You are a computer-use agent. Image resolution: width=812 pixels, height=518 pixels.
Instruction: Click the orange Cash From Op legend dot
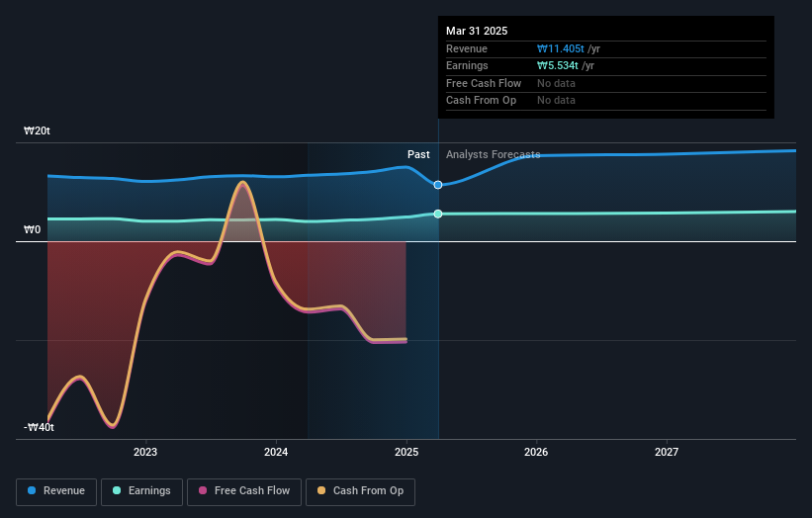coord(321,490)
